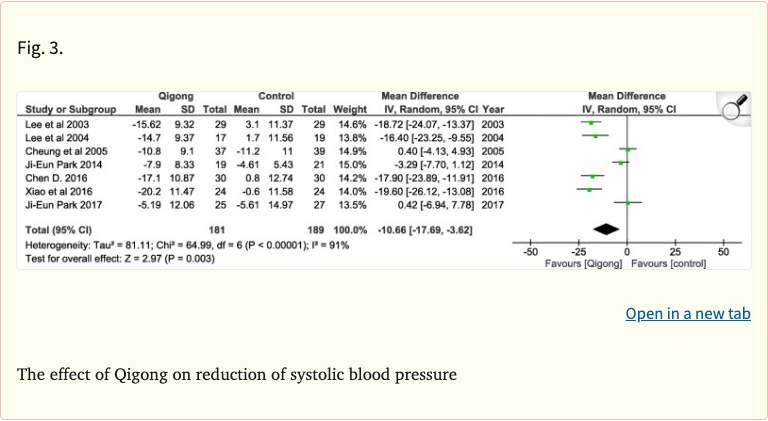Click the green marker for Ji-Eun Park 2017
Image resolution: width=768 pixels, height=421 pixels.
click(x=628, y=202)
